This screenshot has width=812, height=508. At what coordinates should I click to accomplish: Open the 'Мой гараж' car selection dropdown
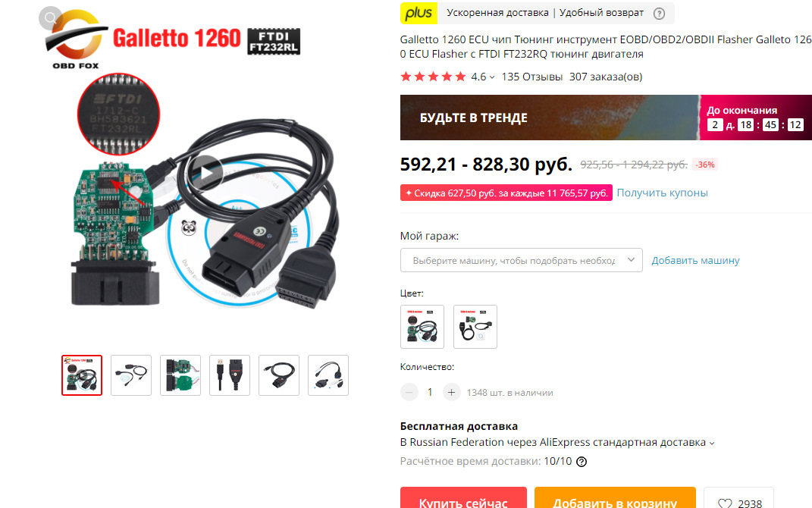(521, 260)
